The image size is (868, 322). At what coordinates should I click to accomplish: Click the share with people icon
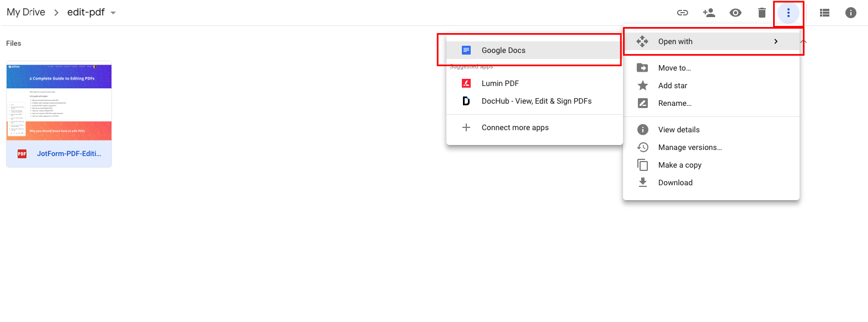(x=709, y=13)
